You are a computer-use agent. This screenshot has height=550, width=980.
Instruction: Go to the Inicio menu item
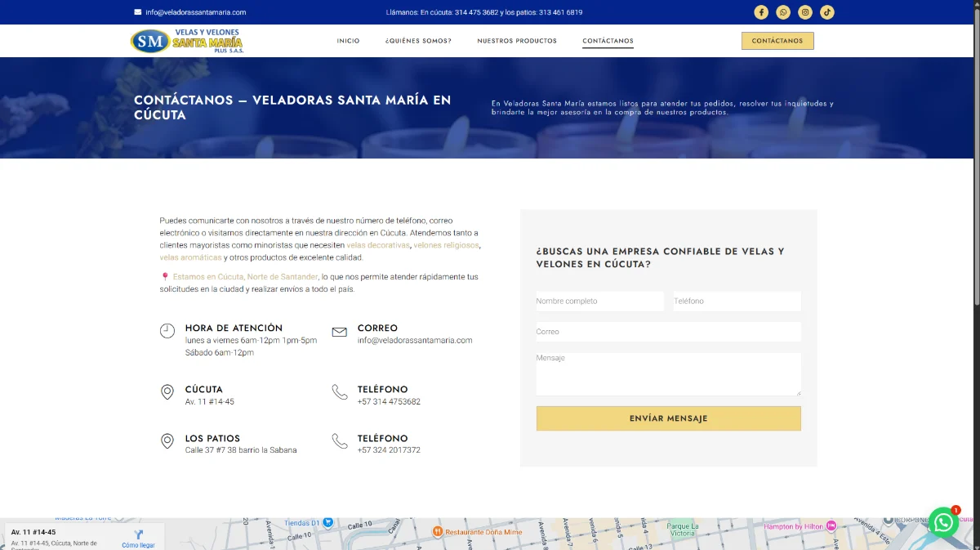[x=348, y=41]
